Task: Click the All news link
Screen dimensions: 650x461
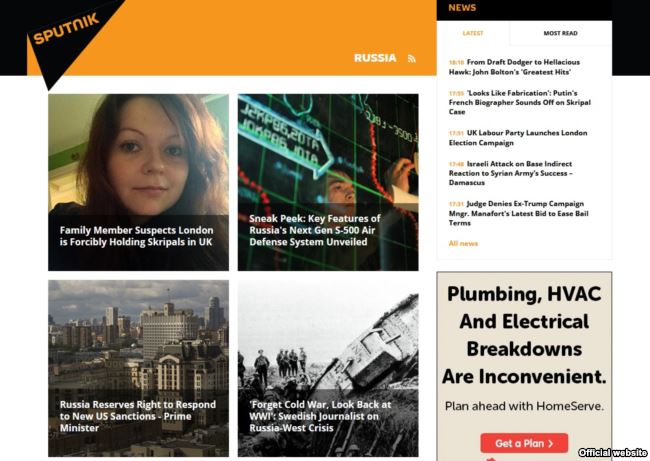Action: [x=463, y=243]
